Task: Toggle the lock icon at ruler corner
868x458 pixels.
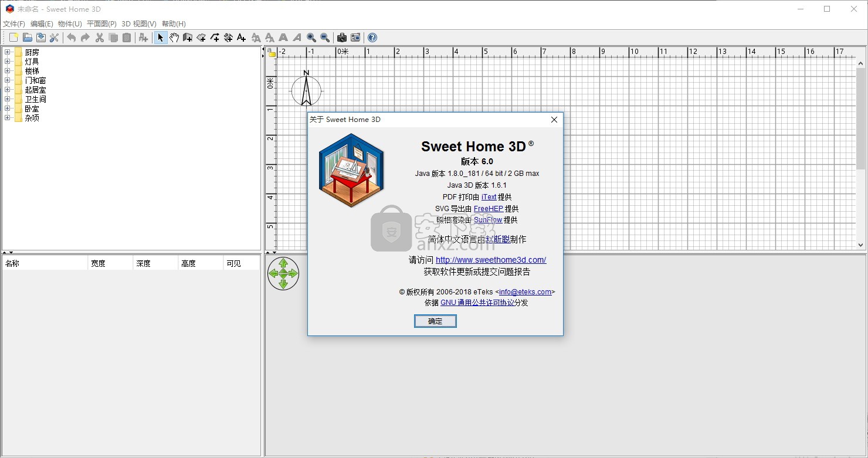Action: click(x=272, y=52)
